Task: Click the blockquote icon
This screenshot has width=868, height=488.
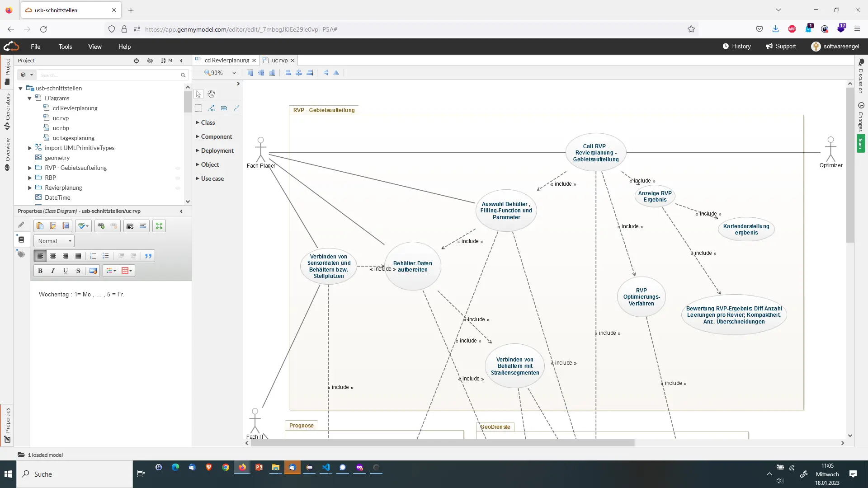Action: (148, 256)
